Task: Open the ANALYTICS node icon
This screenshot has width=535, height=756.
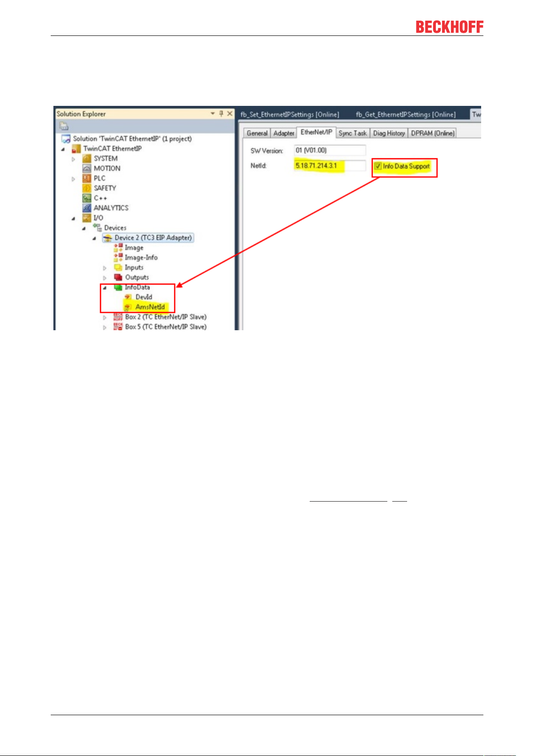Action: (87, 208)
